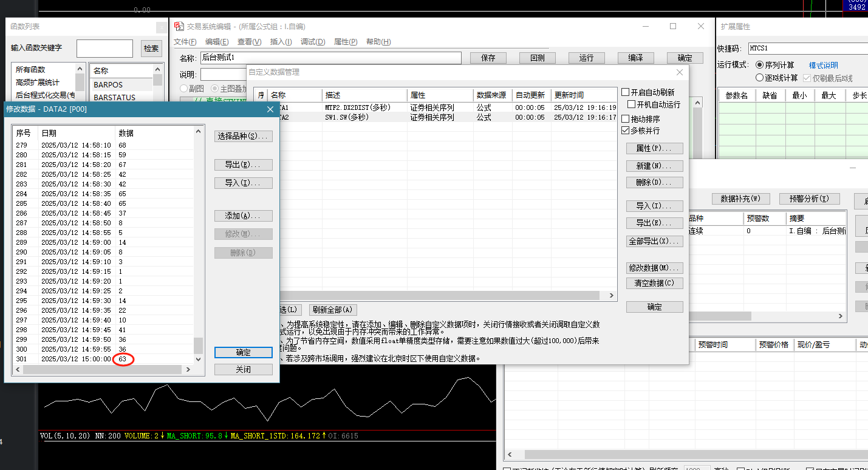The width and height of the screenshot is (868, 470).
Task: Close the 修改数据 - DATA2 dialog
Action: coord(270,109)
